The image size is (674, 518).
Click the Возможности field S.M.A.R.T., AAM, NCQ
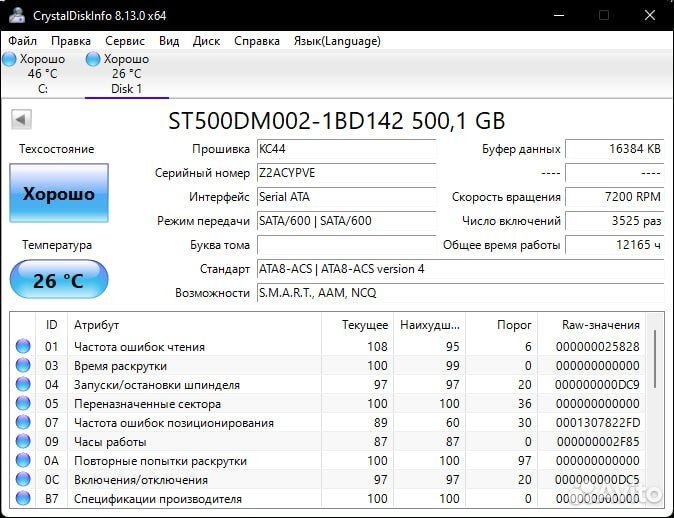pyautogui.click(x=460, y=293)
